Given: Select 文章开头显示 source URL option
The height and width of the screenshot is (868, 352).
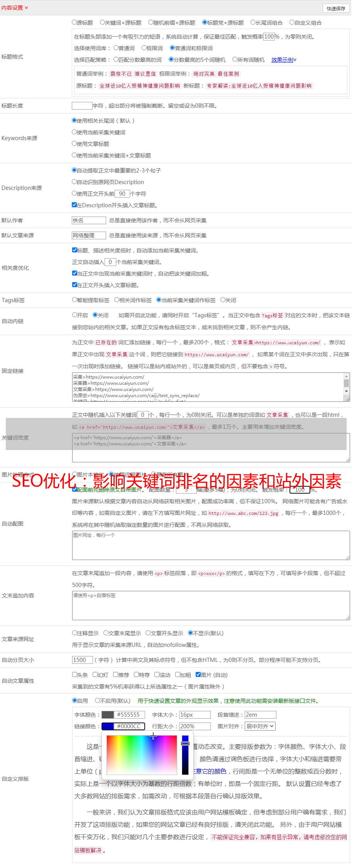Looking at the screenshot, I should point(148,633).
